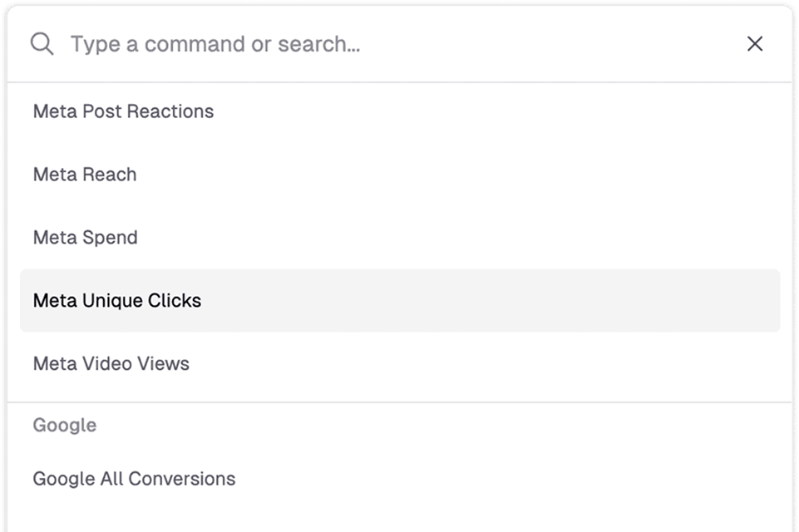
Task: Pick the first result under the Google group
Action: click(134, 479)
